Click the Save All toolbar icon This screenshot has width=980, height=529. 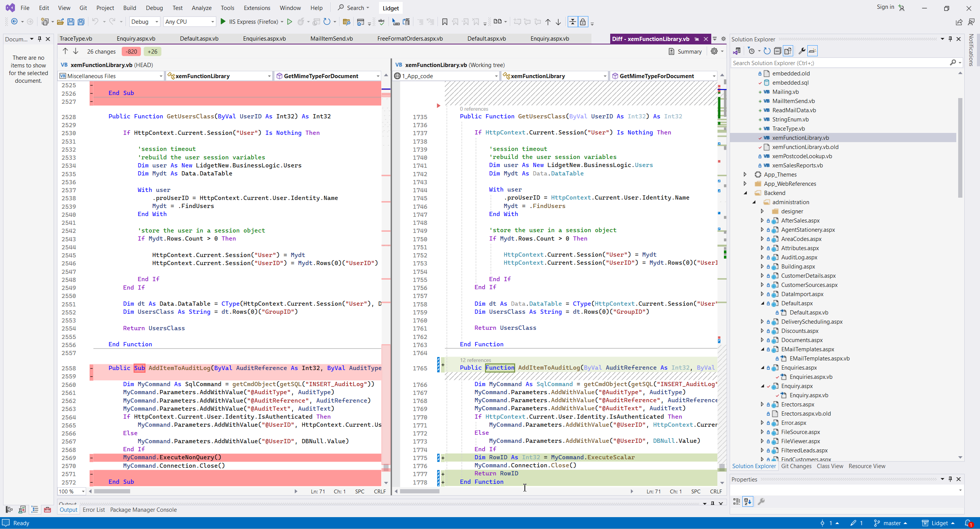[81, 22]
